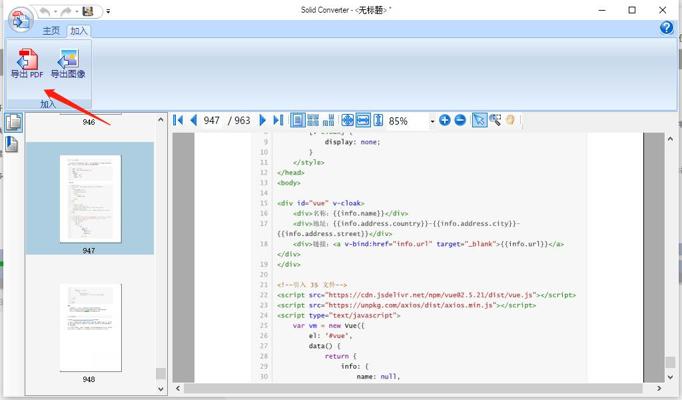Click document view scroll up arrow
682x400 pixels.
tap(670, 139)
